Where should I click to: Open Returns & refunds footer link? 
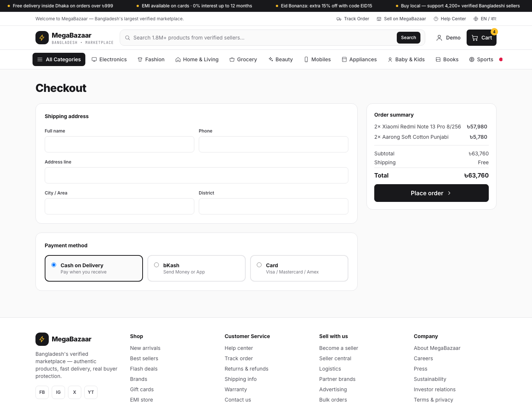246,369
